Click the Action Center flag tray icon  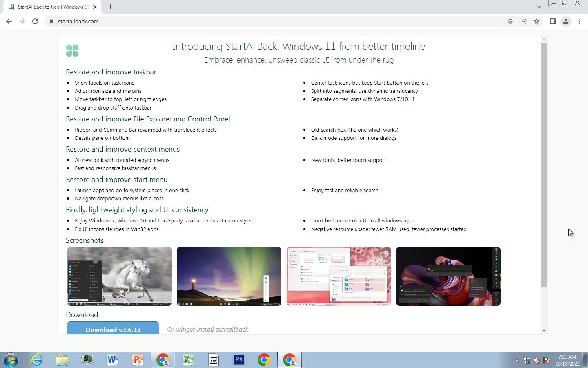(x=547, y=361)
